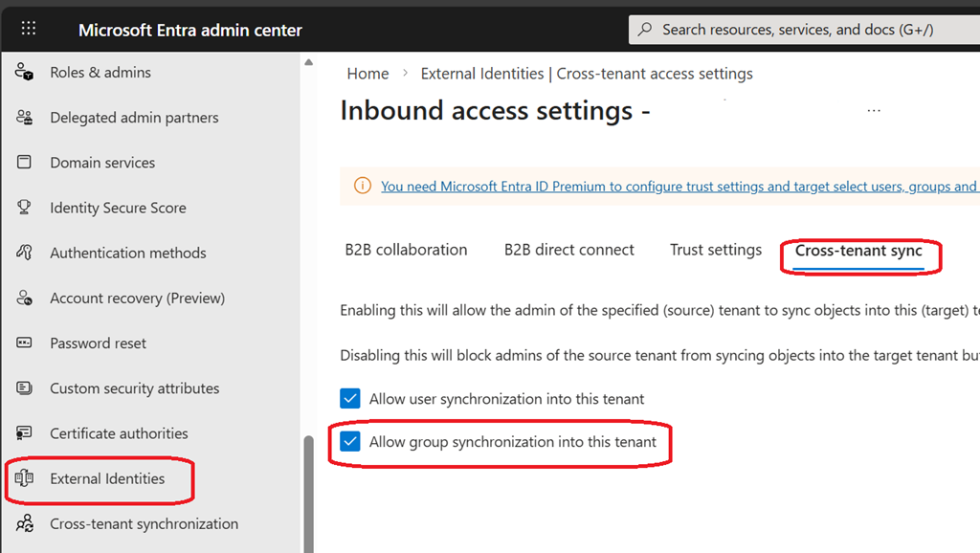
Task: Open the ellipsis more options menu
Action: pyautogui.click(x=873, y=111)
